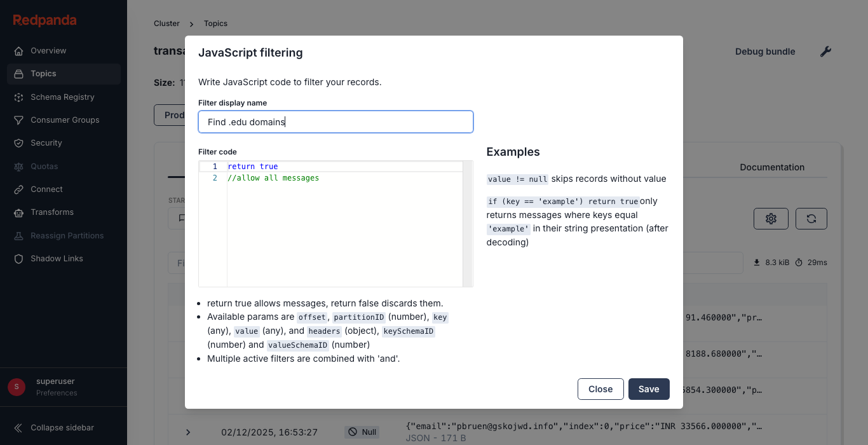
Task: Save the JavaScript filter
Action: (x=649, y=388)
